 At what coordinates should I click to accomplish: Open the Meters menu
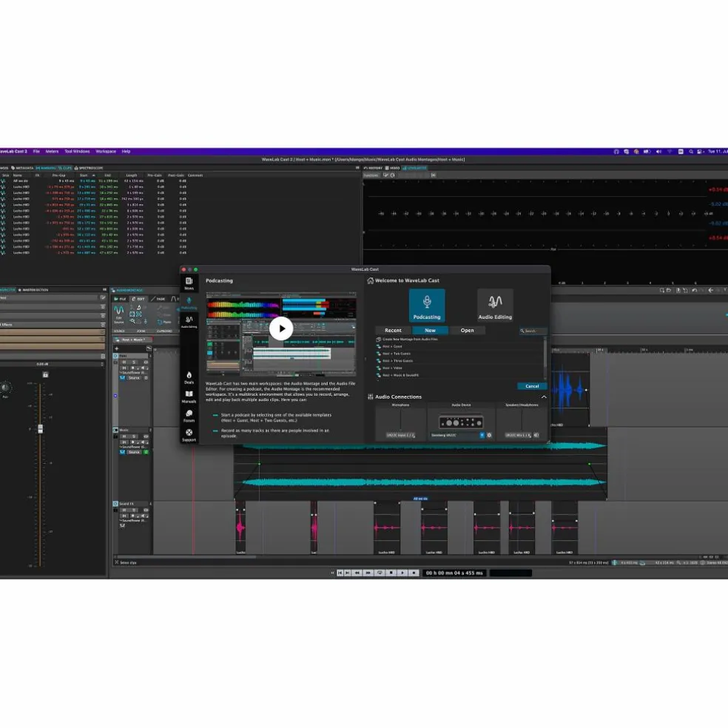pos(52,152)
